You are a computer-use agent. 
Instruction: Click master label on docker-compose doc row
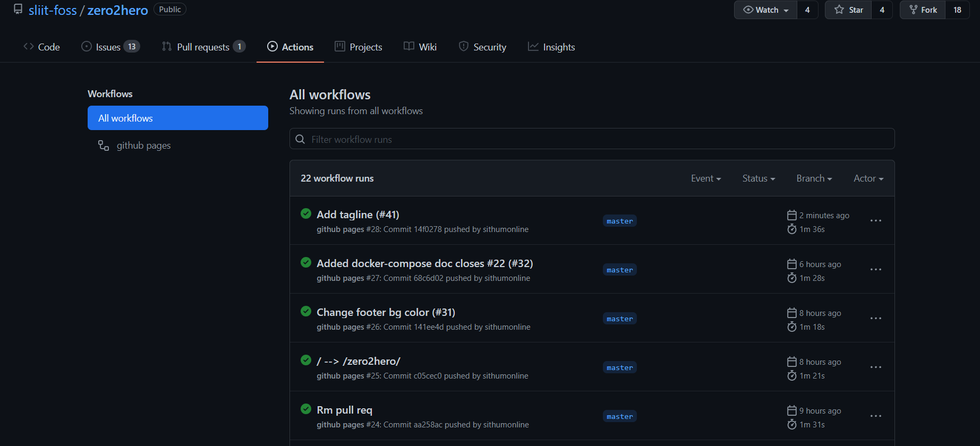pos(620,270)
